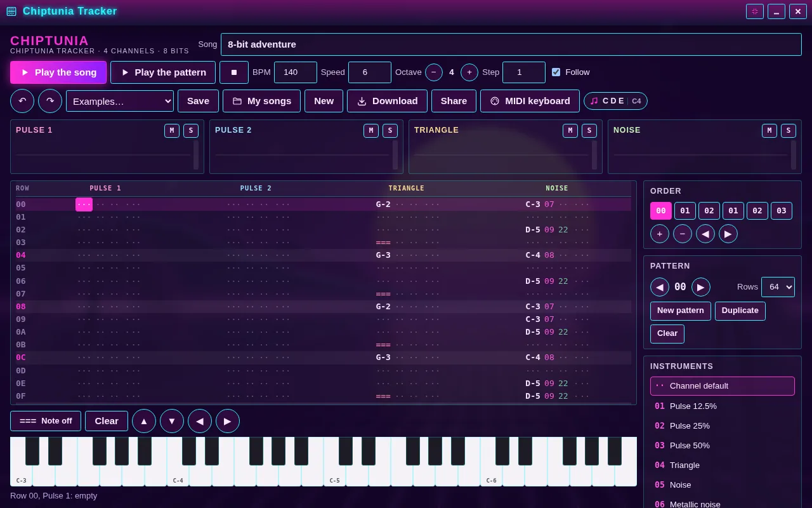
Task: Toggle the Follow checkbox
Action: click(x=556, y=72)
